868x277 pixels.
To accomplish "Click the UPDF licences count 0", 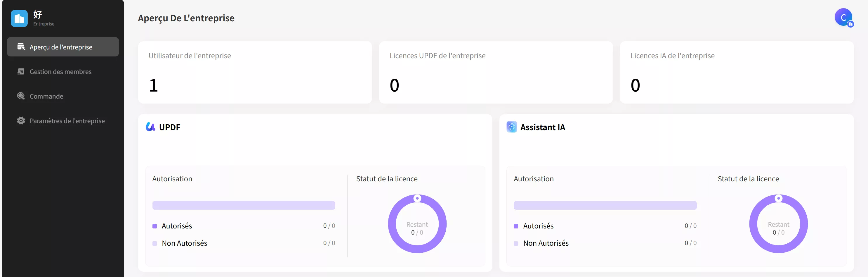I will coord(395,85).
